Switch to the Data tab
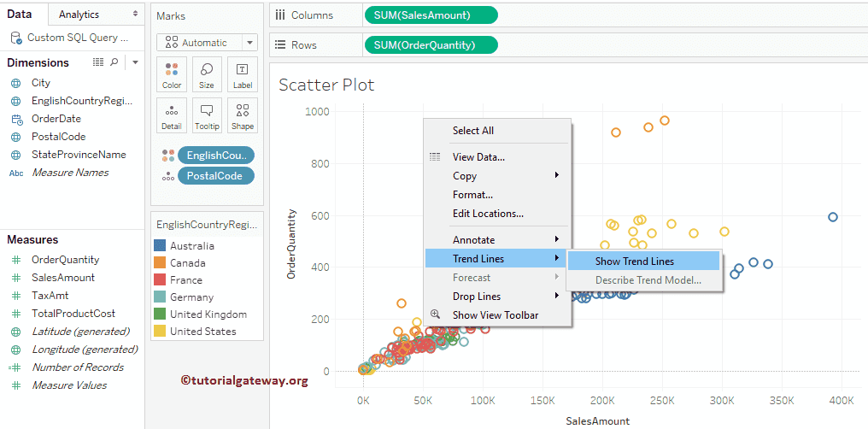Viewport: 868px width, 429px height. [20, 15]
